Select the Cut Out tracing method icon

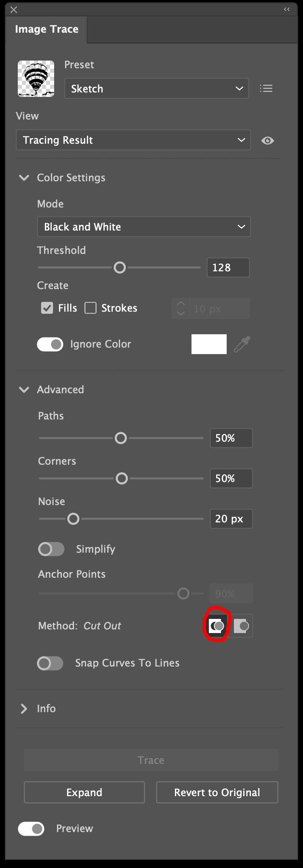[216, 626]
